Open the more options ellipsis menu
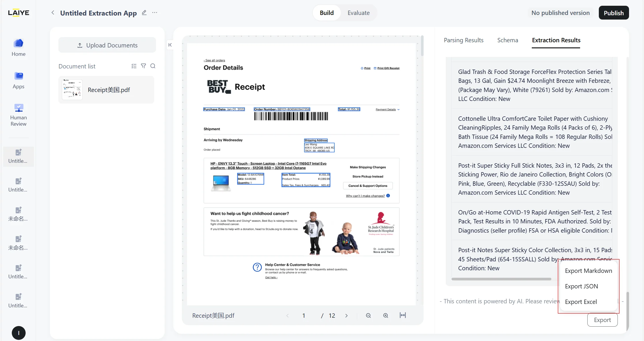 click(155, 13)
